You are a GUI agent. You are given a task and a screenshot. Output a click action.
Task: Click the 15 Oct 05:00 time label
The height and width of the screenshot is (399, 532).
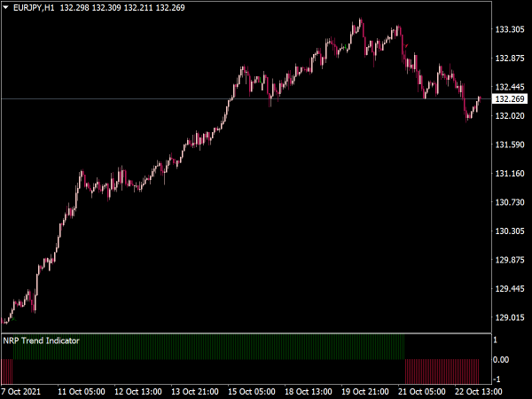point(252,392)
